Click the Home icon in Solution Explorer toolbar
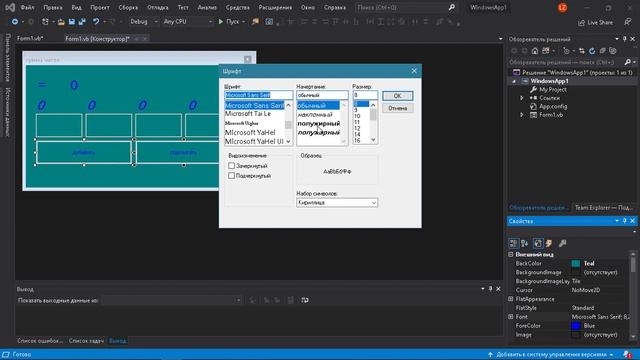The height and width of the screenshot is (360, 640). click(x=535, y=51)
